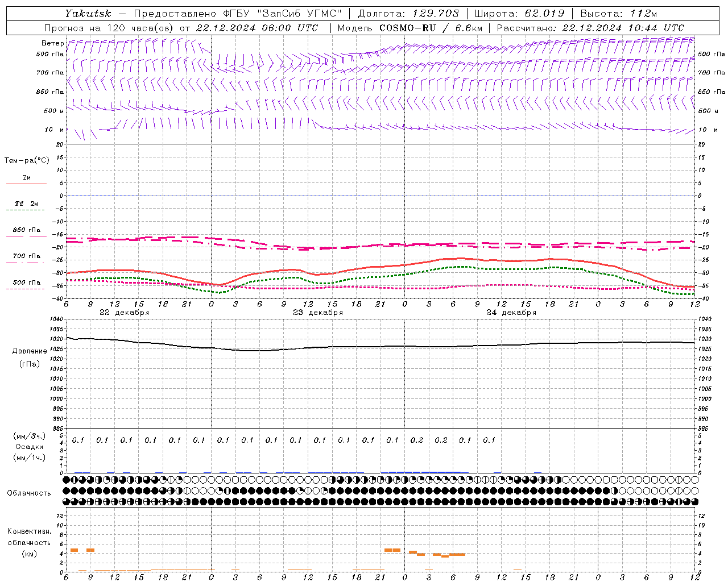
Task: Select the Давление pressure panel label
Action: (x=30, y=351)
